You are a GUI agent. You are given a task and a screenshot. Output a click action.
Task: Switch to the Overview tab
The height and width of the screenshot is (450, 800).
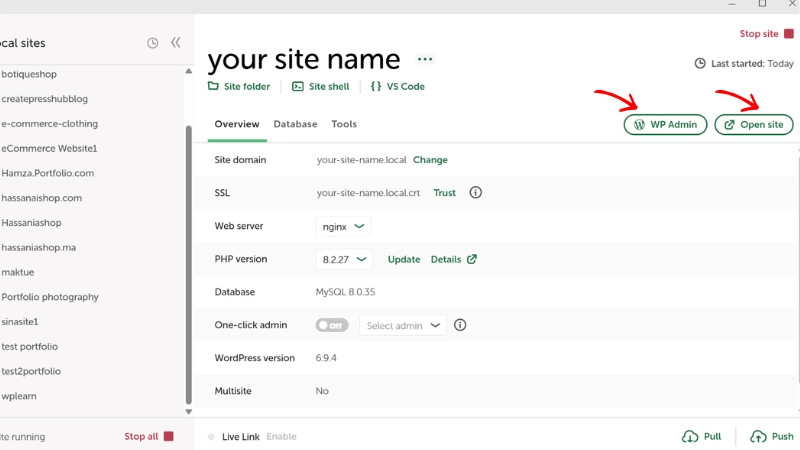coord(237,124)
